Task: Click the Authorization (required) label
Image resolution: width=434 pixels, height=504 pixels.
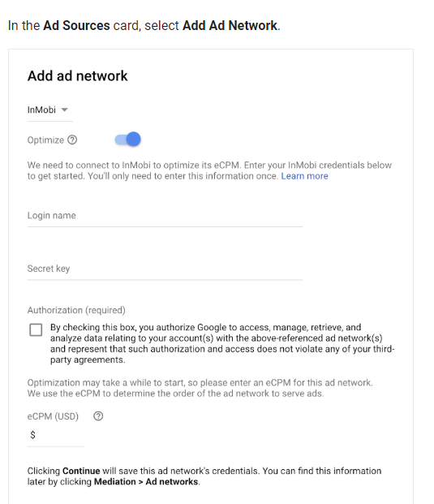Action: coord(76,310)
